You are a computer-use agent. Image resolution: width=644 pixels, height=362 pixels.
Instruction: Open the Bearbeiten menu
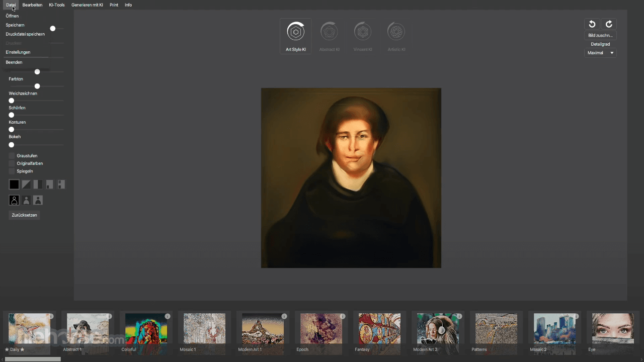click(32, 5)
